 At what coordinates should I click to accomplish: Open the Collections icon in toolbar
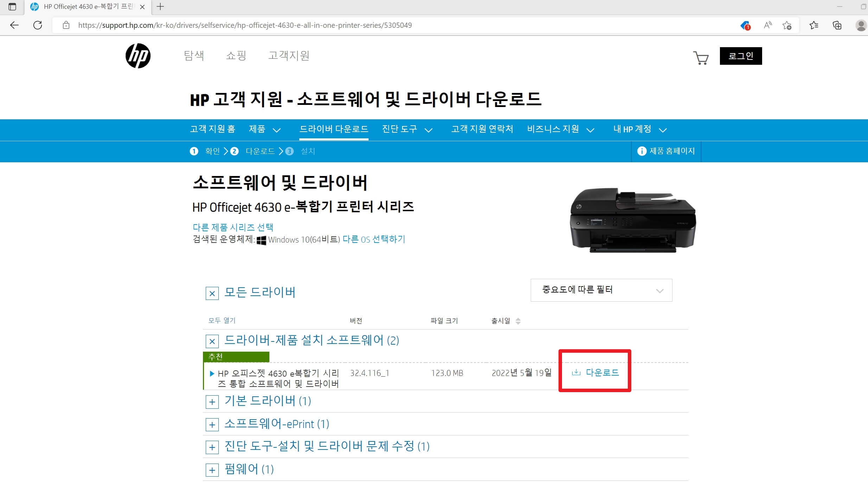pyautogui.click(x=837, y=25)
